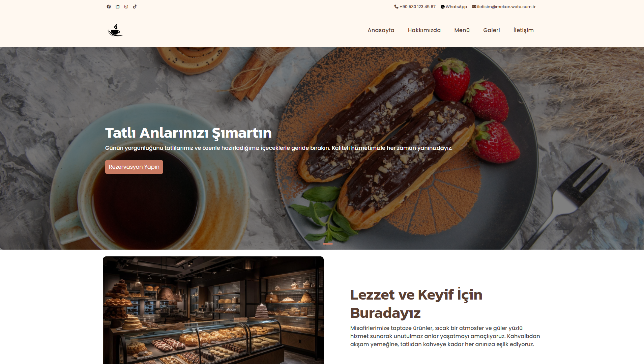
Task: Click the envelope email icon
Action: 474,6
